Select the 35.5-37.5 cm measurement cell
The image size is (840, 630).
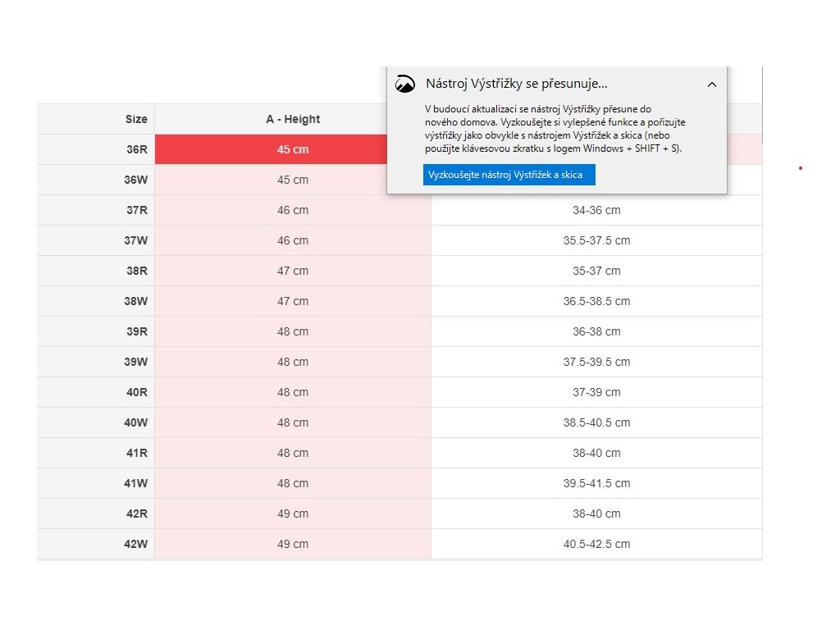pyautogui.click(x=596, y=240)
